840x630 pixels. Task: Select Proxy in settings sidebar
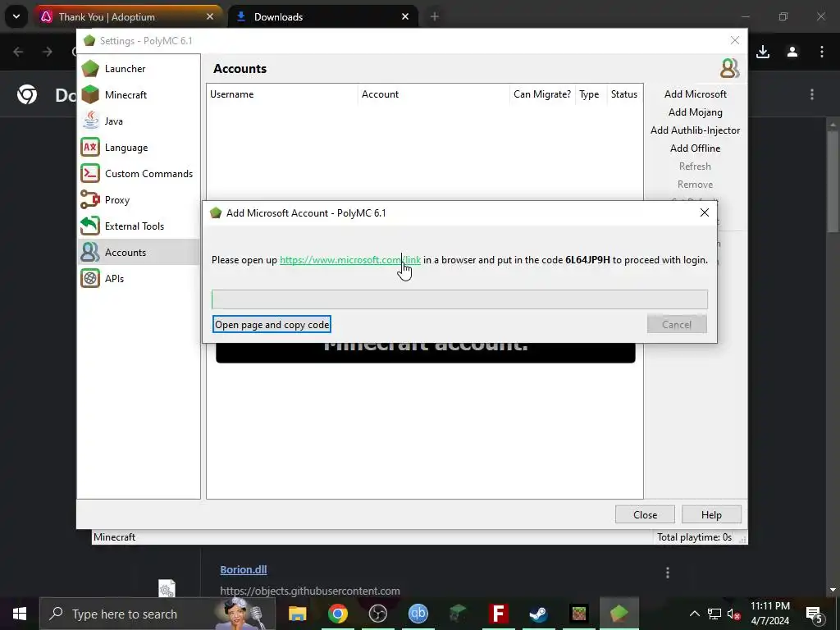139,200
